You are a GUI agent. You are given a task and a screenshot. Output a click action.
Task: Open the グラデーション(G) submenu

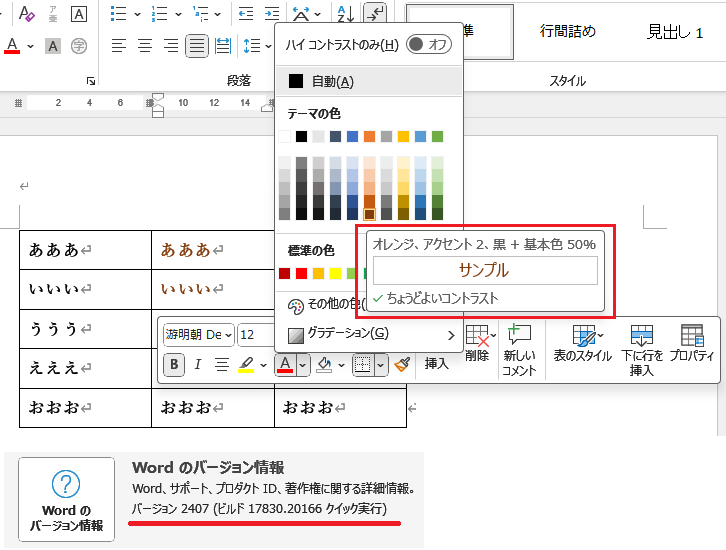coord(369,334)
